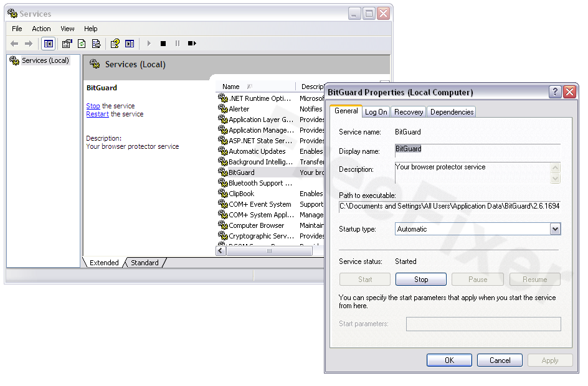Image resolution: width=588 pixels, height=386 pixels.
Task: Open the Action menu
Action: [41, 29]
